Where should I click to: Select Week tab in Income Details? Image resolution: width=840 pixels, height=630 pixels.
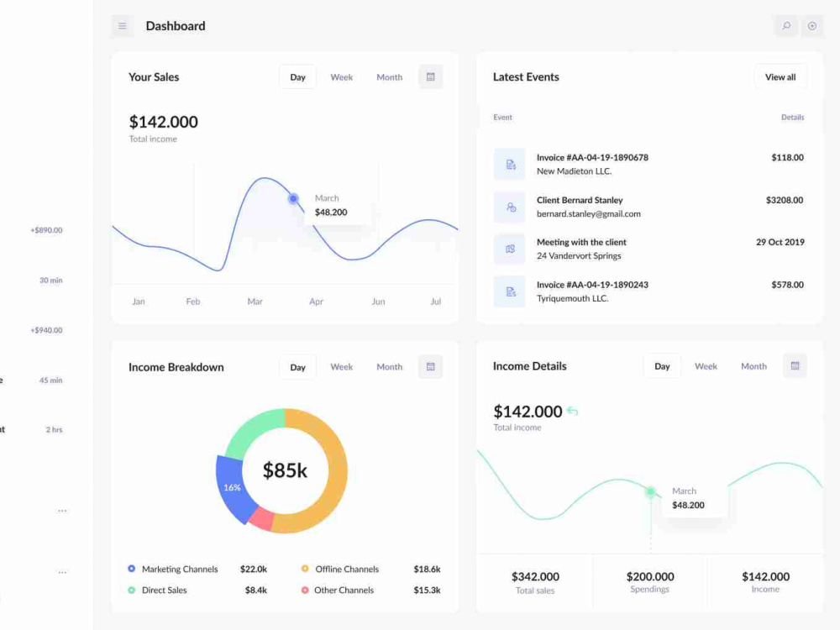coord(706,366)
